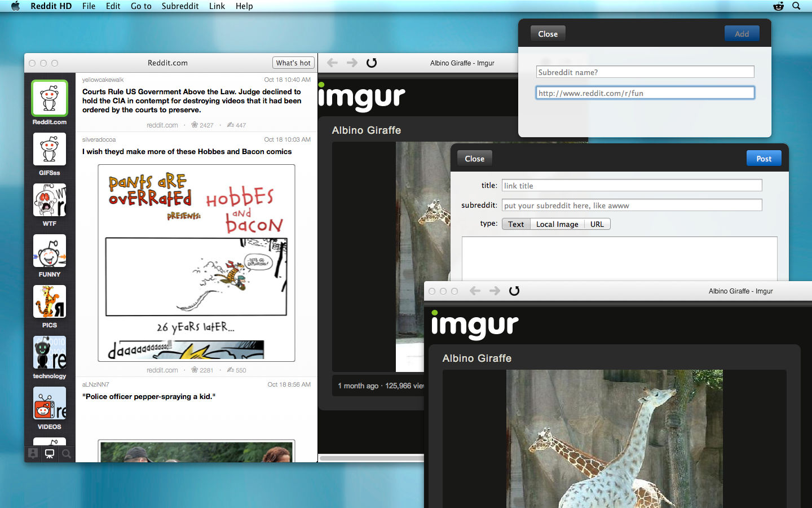This screenshot has width=812, height=508.
Task: Open post 'I wish theyd make more of these Hobbes'
Action: pyautogui.click(x=187, y=151)
